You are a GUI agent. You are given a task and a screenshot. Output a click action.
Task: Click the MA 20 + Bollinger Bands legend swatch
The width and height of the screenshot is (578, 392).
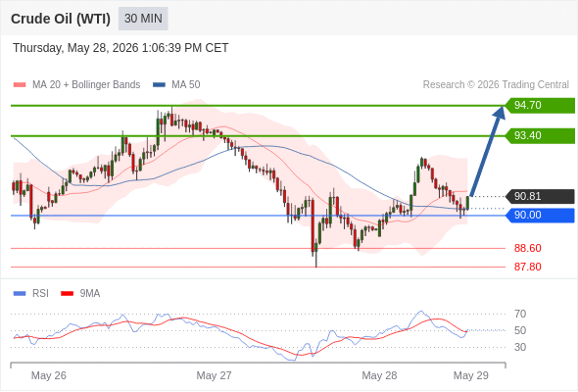click(x=20, y=85)
